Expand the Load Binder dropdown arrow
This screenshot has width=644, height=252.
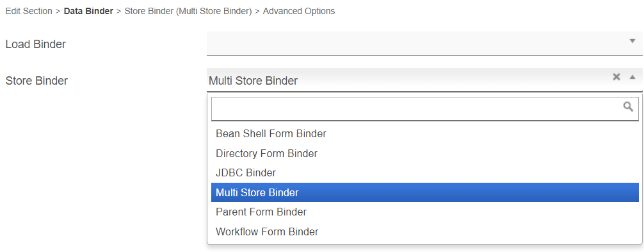pyautogui.click(x=632, y=41)
